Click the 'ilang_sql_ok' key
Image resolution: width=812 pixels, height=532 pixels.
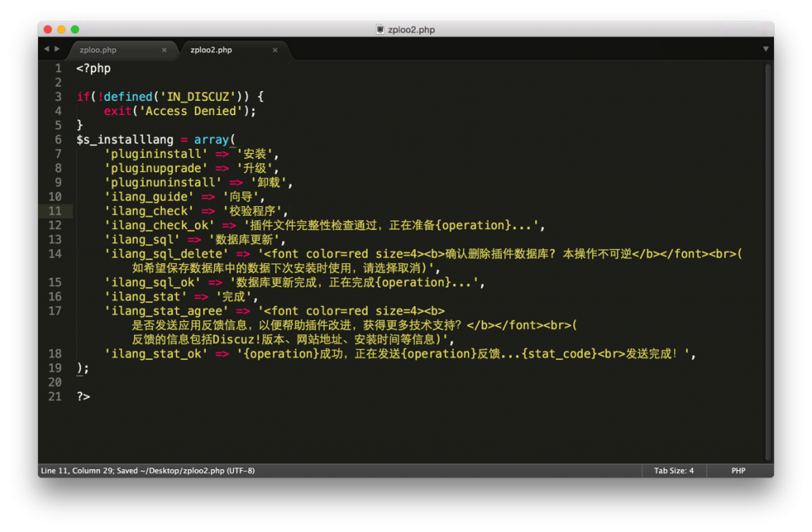[152, 282]
